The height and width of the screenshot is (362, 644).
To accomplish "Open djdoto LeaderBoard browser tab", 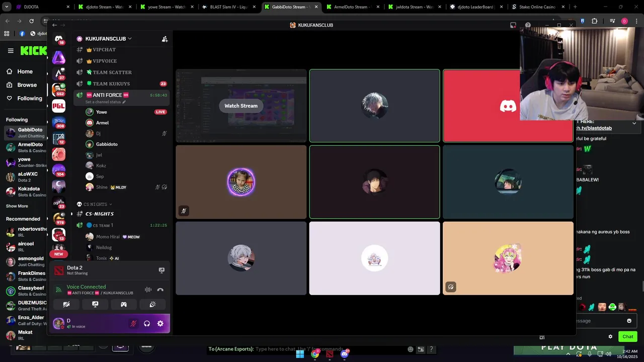I will 476,7.
